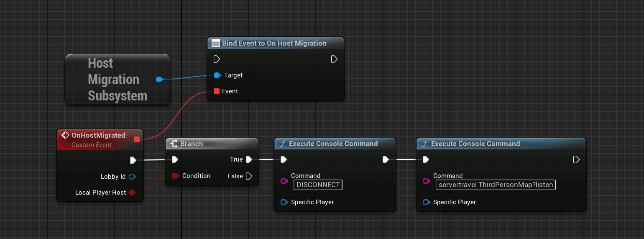Click the Local Player Host output pin
The image size is (644, 239).
pyautogui.click(x=132, y=193)
